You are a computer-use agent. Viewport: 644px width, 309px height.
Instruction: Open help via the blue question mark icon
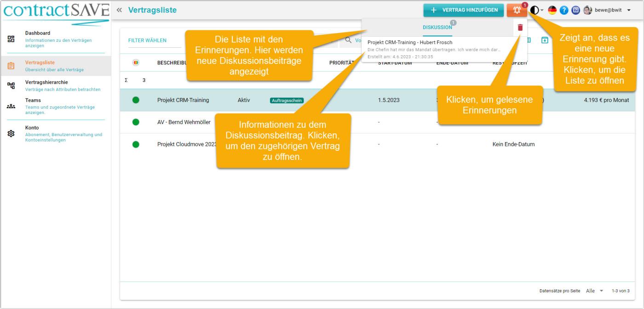point(564,10)
